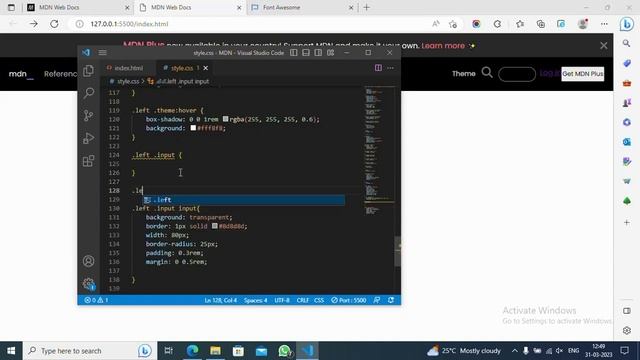Image resolution: width=640 pixels, height=360 pixels.
Task: Open sidebar Outlook icon
Action: point(627,142)
